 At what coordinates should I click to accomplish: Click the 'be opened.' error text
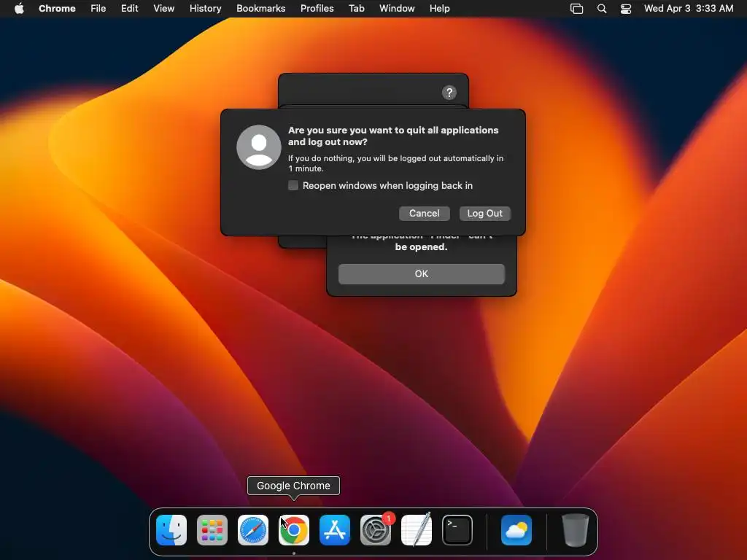click(x=421, y=246)
